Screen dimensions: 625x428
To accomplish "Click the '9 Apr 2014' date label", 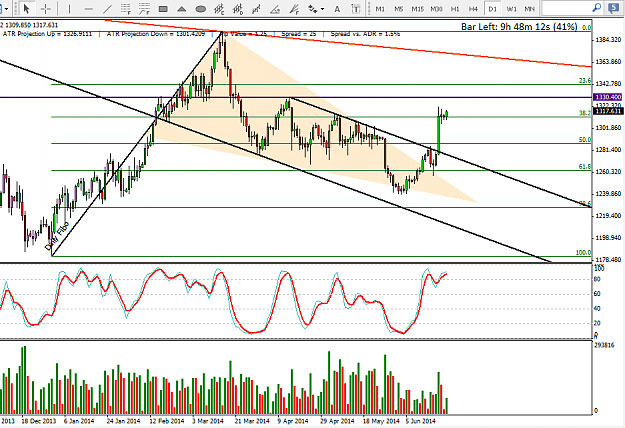I will (293, 421).
